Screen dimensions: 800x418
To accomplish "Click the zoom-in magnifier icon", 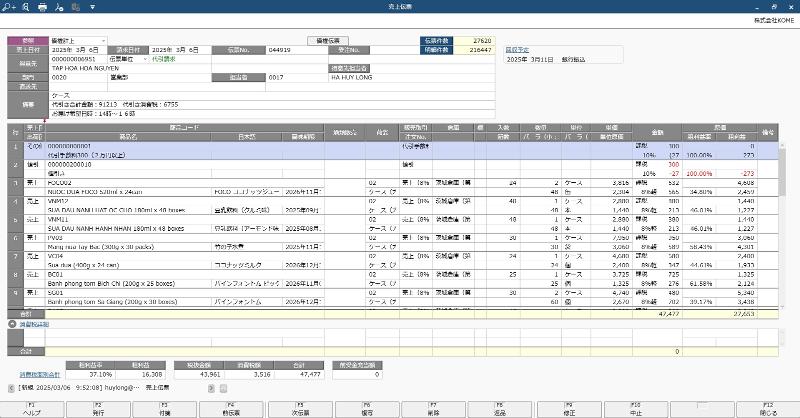I will (10, 6).
